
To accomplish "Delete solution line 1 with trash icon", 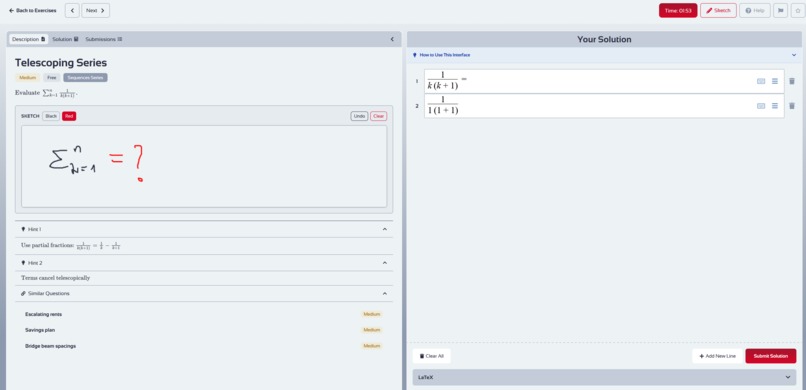I will coord(792,81).
